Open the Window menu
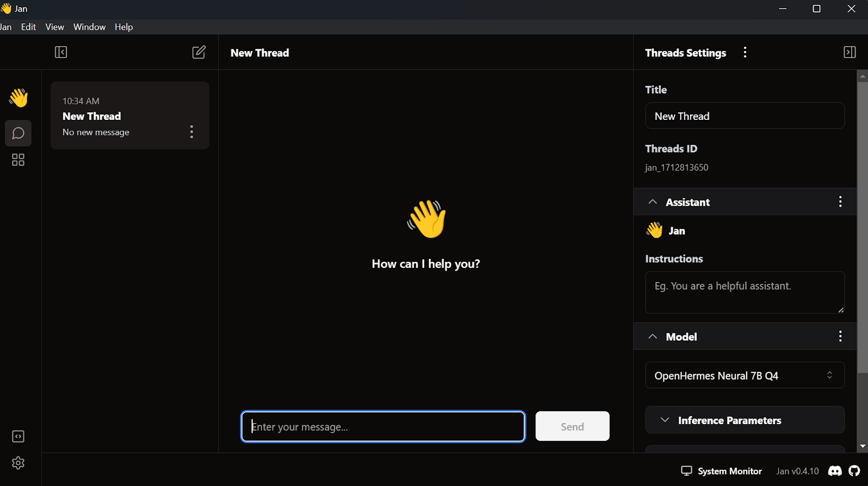Image resolution: width=868 pixels, height=486 pixels. [x=90, y=27]
